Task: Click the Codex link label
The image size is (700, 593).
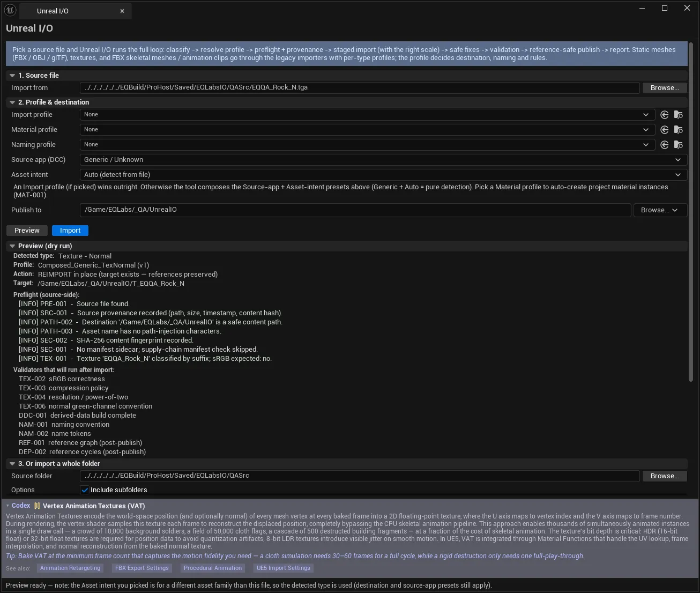Action: (x=21, y=506)
